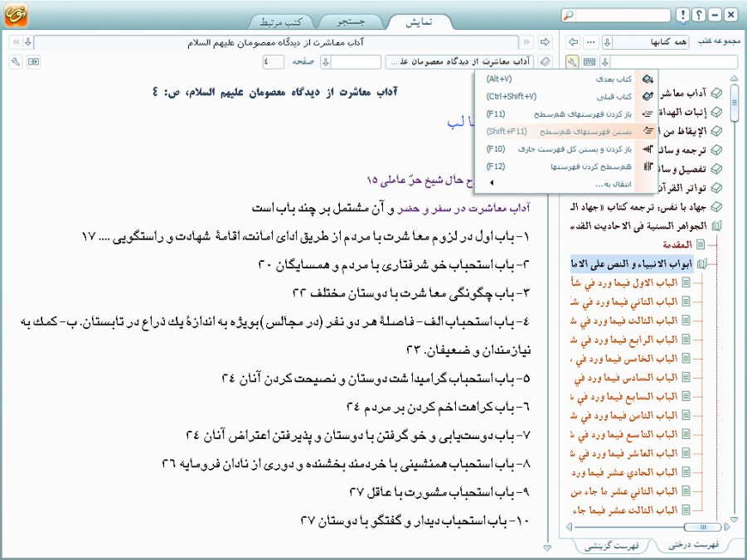747x560 pixels.
Task: Open the exclamation (about) button
Action: tap(682, 15)
